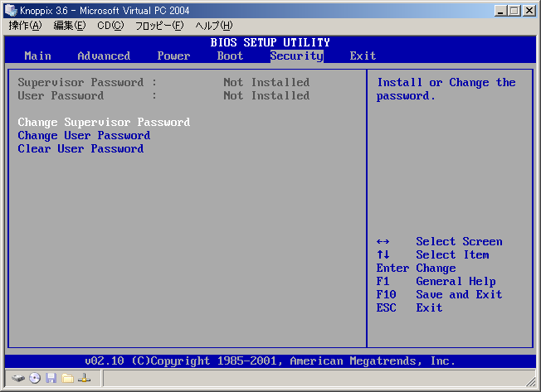This screenshot has height=392, width=541.
Task: Open the CD(C) menu
Action: pyautogui.click(x=110, y=26)
